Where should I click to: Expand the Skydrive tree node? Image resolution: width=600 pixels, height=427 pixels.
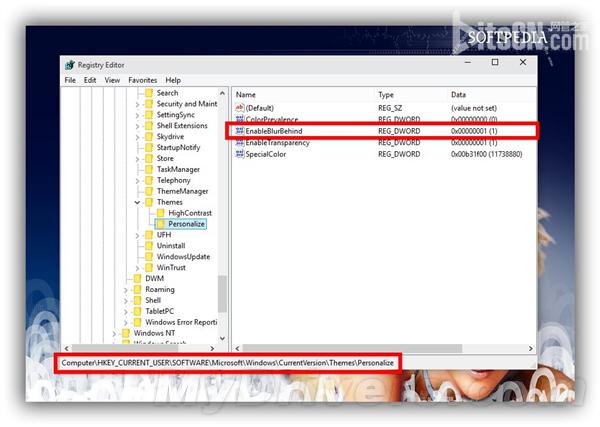(x=137, y=137)
